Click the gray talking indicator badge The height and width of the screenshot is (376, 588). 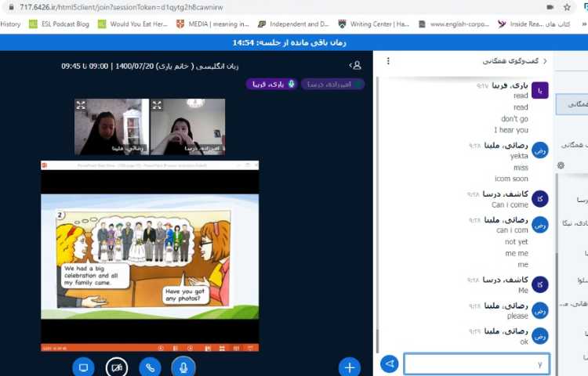(332, 84)
